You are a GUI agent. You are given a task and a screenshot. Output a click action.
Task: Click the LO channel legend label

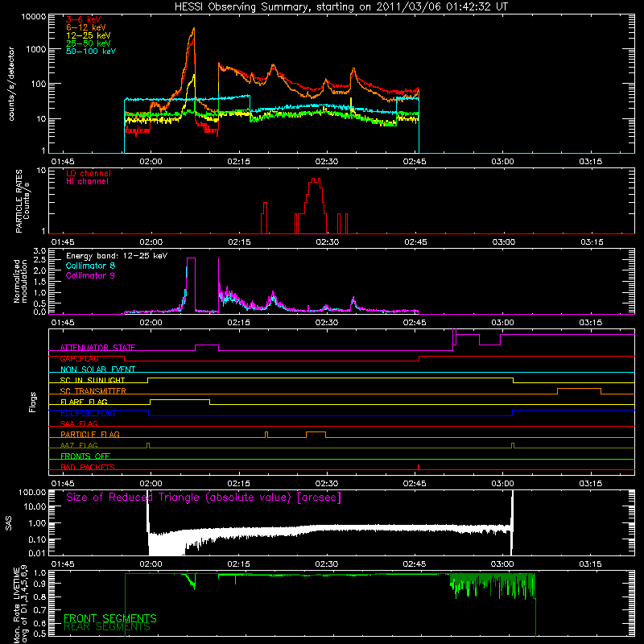point(89,173)
